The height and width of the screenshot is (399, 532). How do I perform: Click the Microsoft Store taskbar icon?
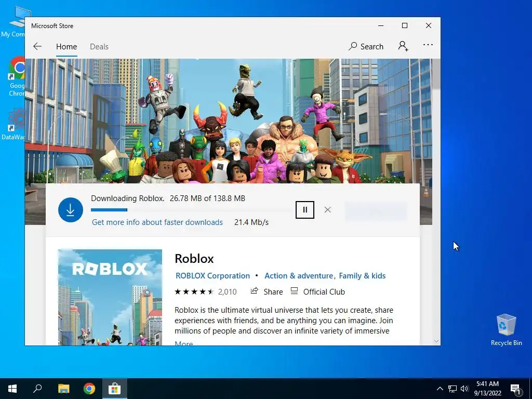point(115,389)
